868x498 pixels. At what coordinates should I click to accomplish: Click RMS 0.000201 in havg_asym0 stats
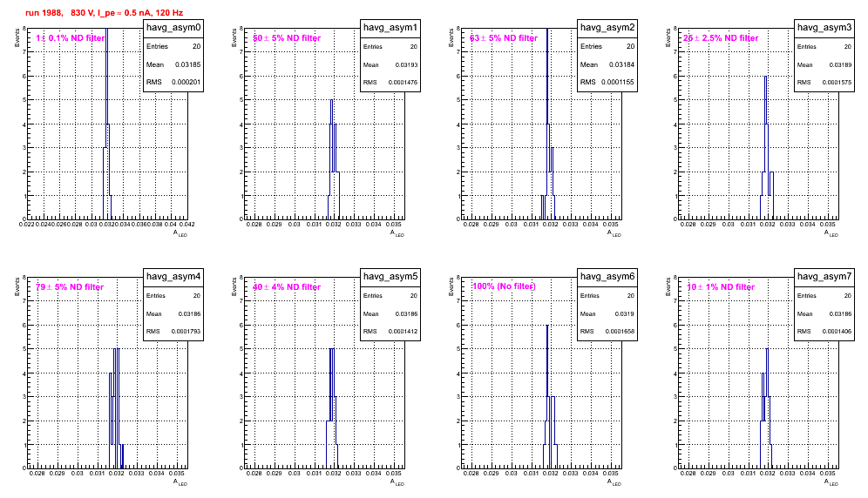[173, 83]
